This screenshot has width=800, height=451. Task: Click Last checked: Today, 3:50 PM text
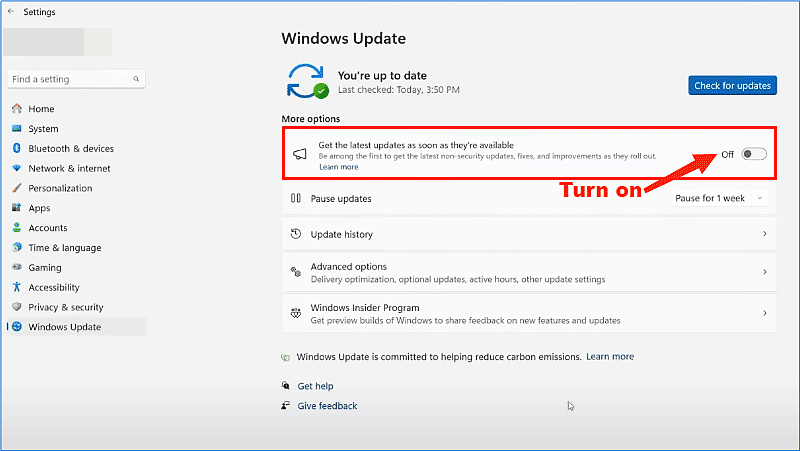(398, 90)
